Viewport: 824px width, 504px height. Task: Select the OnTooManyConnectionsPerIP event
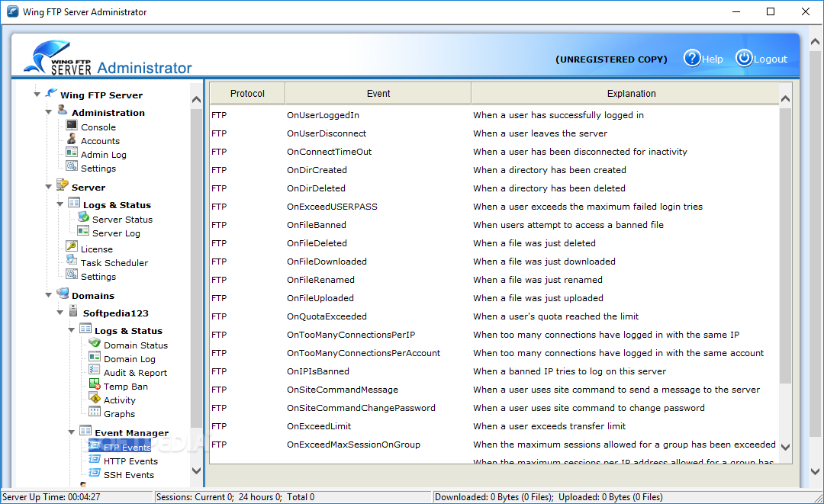pos(494,335)
